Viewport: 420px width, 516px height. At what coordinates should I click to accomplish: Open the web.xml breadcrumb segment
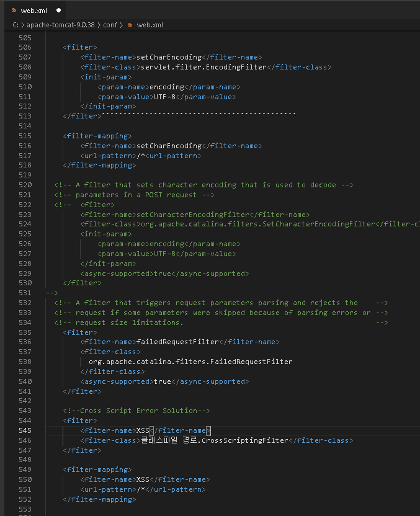tap(150, 25)
